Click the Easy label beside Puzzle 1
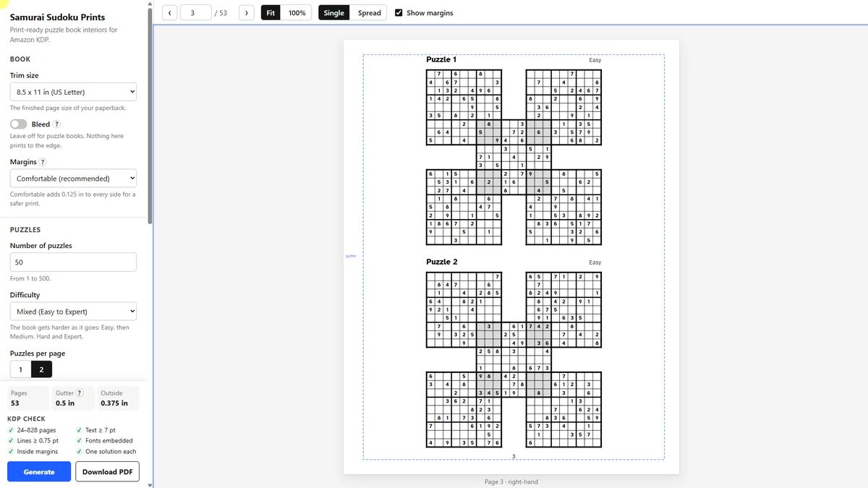The width and height of the screenshot is (868, 488). (595, 60)
